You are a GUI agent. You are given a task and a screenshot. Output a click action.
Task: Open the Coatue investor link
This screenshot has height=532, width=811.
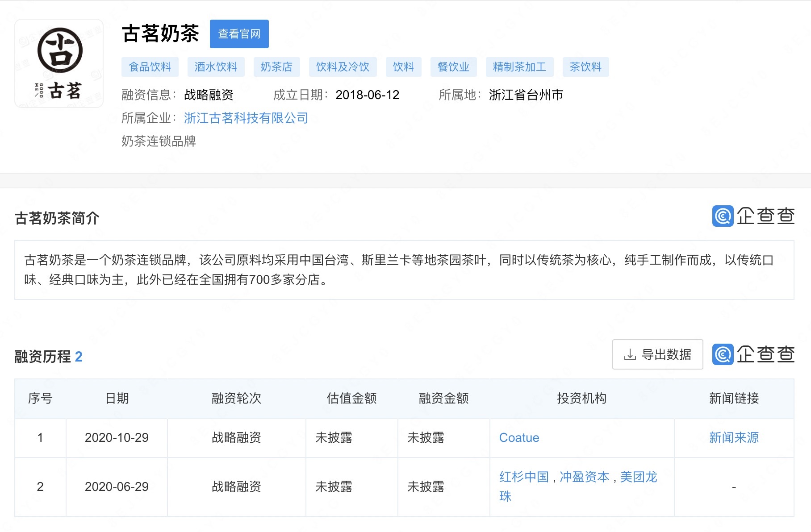[x=519, y=437]
